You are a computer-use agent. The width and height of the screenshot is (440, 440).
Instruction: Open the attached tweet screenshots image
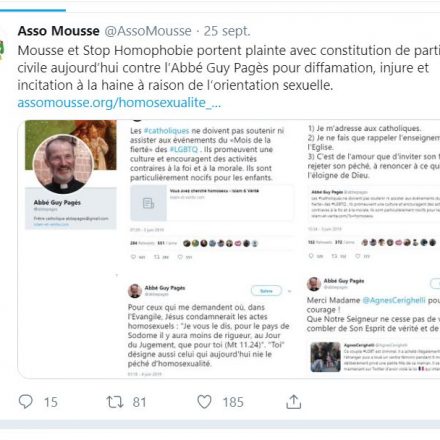[x=229, y=249]
